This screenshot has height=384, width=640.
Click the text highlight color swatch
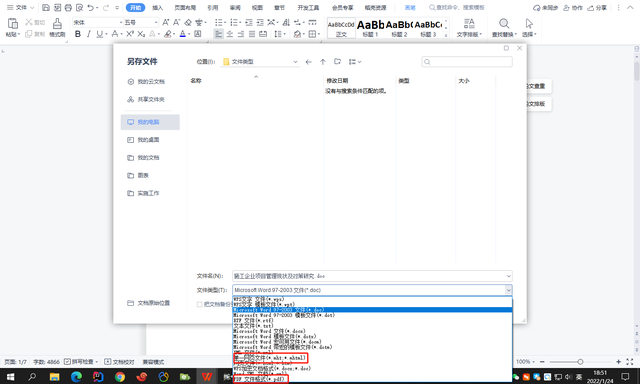click(167, 34)
